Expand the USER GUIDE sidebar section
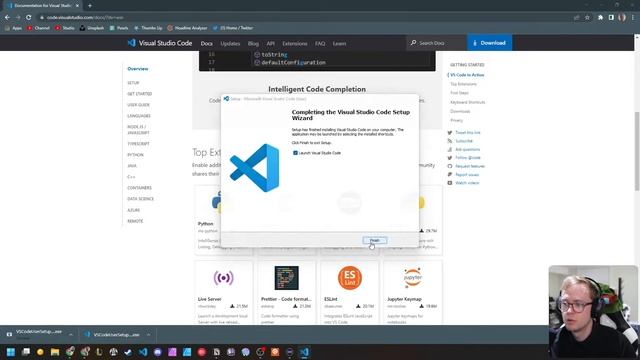 point(138,105)
